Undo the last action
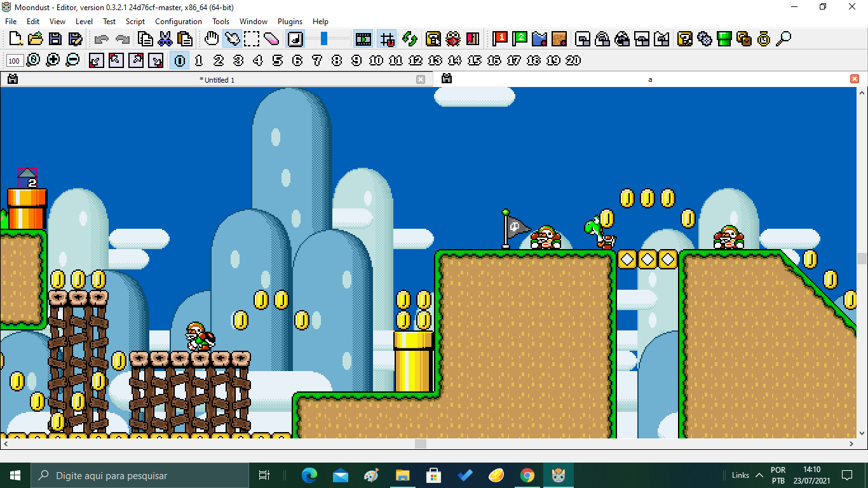Image resolution: width=868 pixels, height=488 pixels. (101, 39)
